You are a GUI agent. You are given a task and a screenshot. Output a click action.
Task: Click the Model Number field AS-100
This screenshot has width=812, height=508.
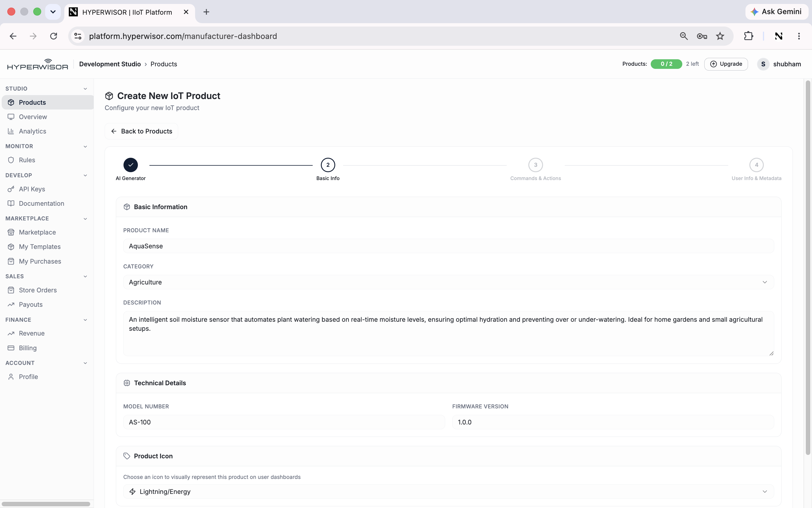tap(284, 422)
